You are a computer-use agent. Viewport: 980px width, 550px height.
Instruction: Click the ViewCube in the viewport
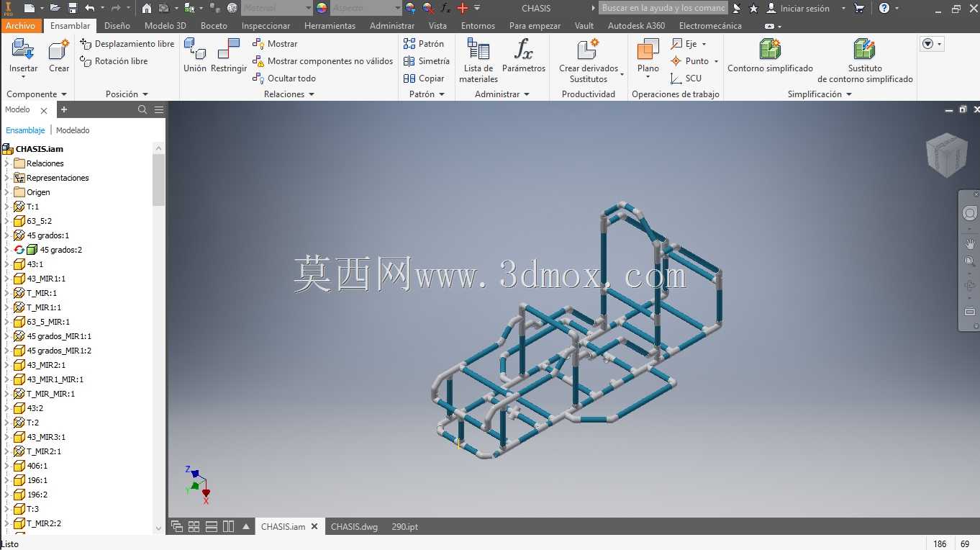click(x=945, y=155)
